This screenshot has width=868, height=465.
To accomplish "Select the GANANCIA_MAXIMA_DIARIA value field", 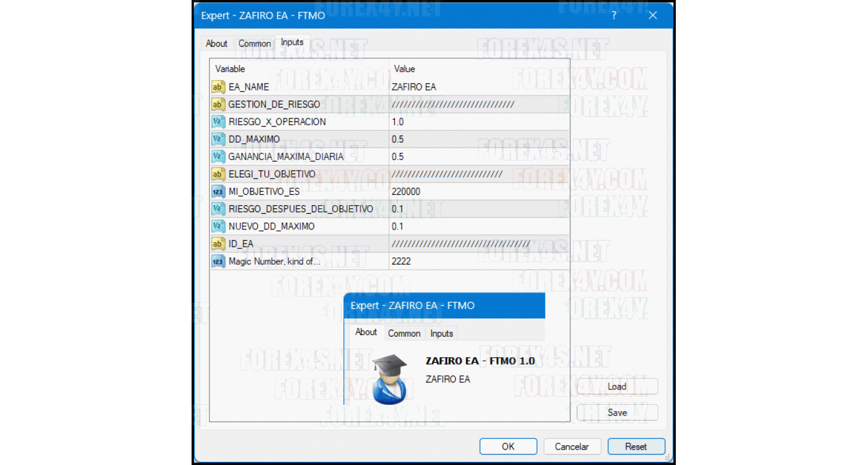I will [x=477, y=157].
